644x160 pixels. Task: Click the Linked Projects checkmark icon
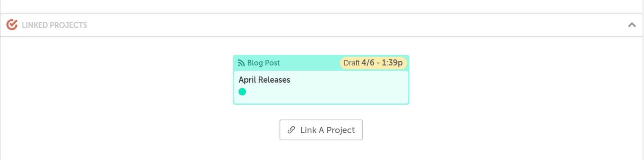pos(12,25)
